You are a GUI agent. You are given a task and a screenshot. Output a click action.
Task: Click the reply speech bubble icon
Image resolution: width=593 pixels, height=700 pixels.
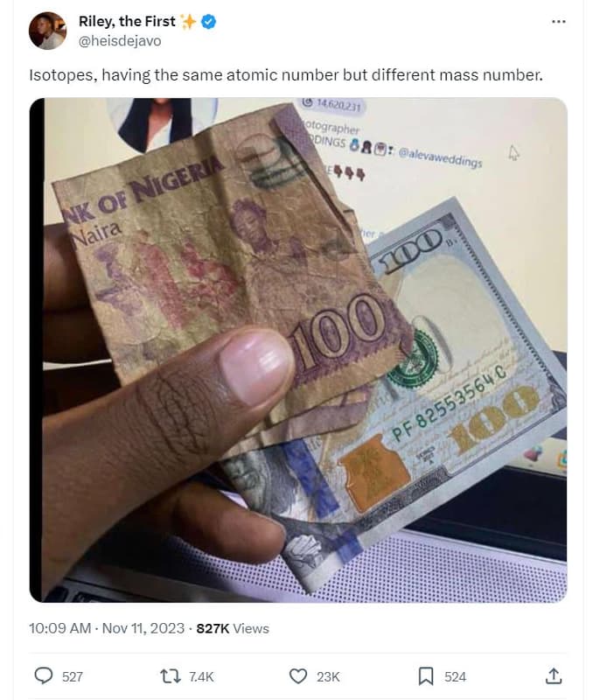pyautogui.click(x=43, y=675)
